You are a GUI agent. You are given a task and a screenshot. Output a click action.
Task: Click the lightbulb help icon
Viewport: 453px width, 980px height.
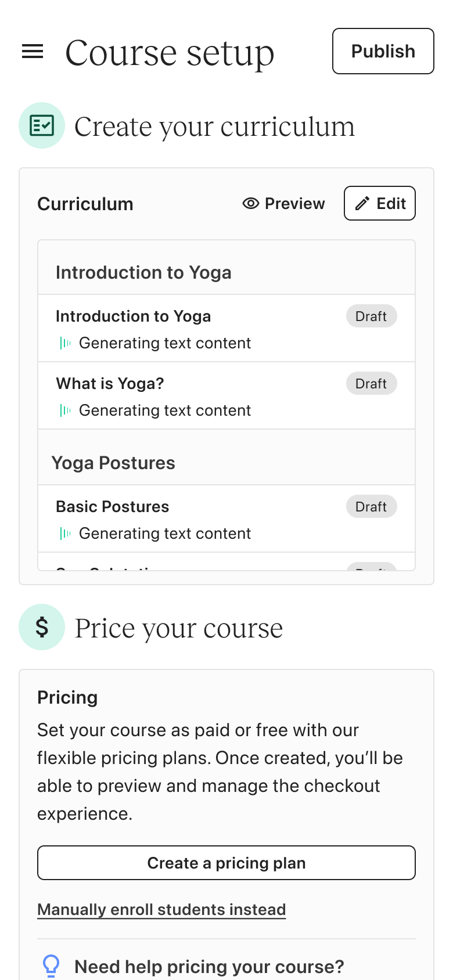[51, 966]
